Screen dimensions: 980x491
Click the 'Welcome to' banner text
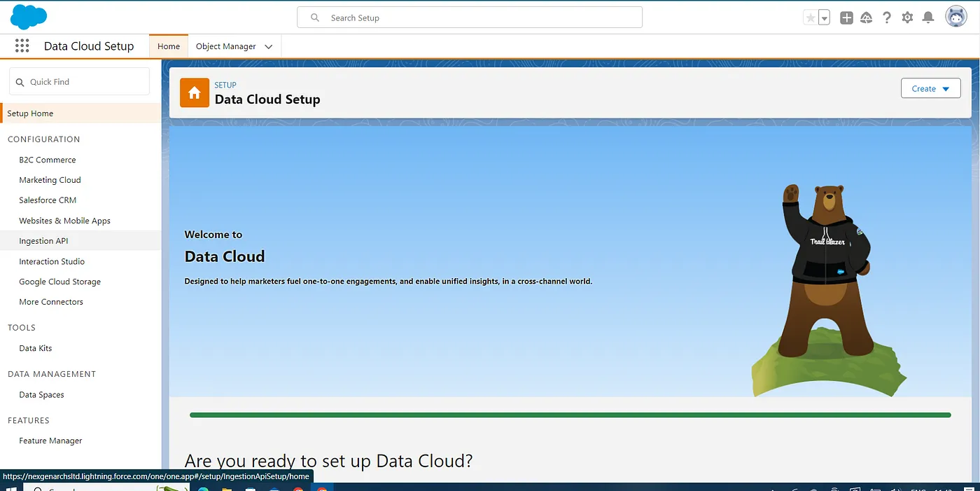pyautogui.click(x=213, y=235)
